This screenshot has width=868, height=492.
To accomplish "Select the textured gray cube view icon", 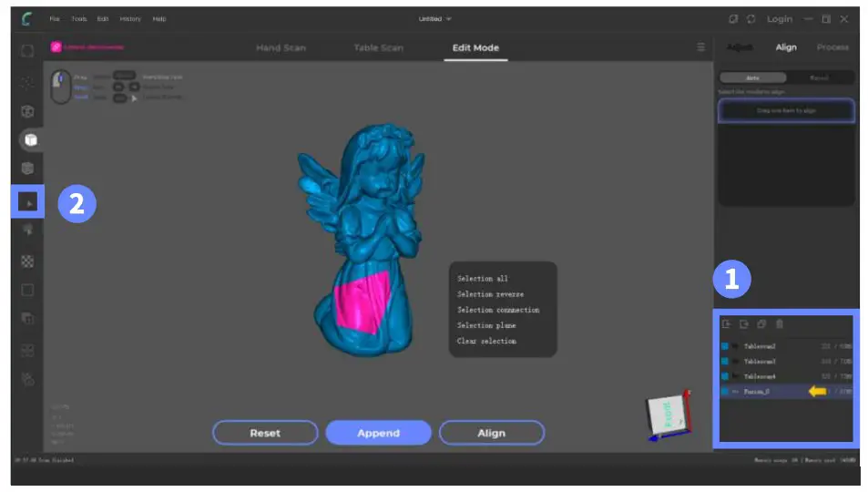I will click(27, 169).
